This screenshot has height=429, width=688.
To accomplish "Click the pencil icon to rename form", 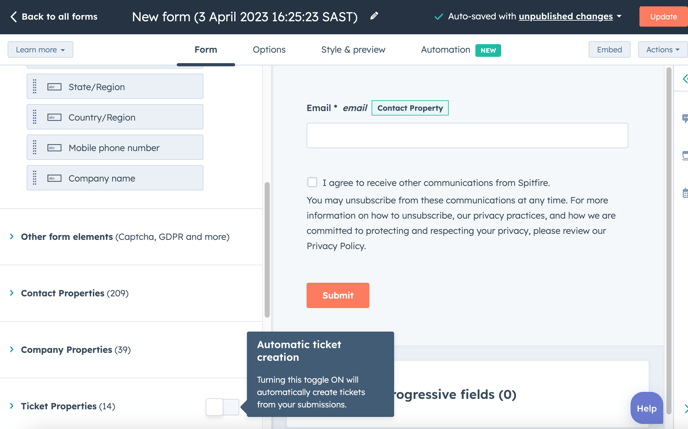I will coord(374,16).
